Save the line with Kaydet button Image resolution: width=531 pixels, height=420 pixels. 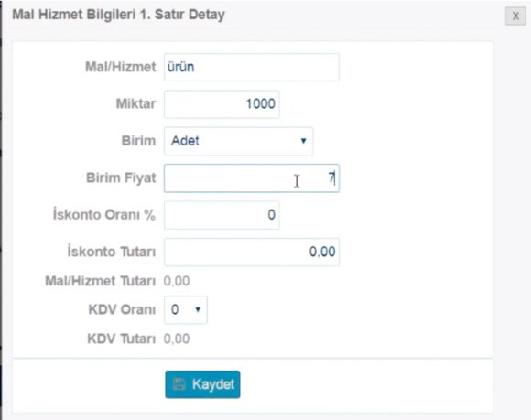[x=202, y=384]
